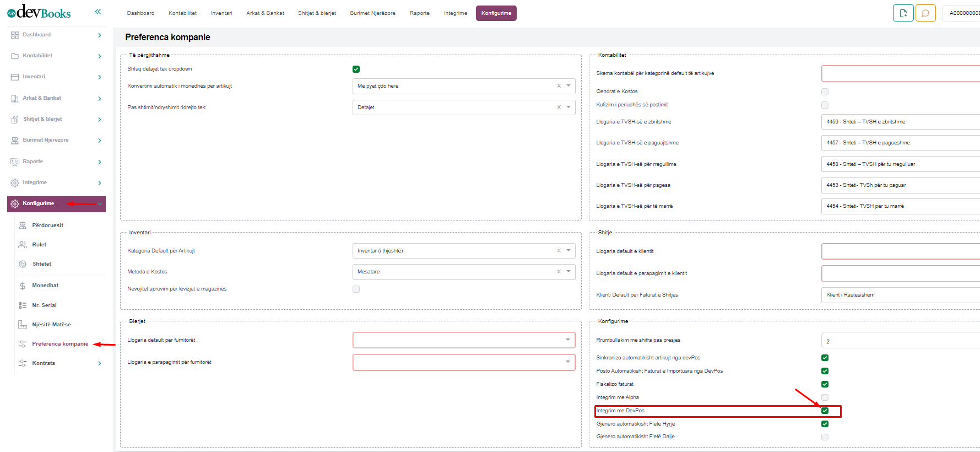Click the Shtetet globe icon
This screenshot has height=452, width=980.
[x=23, y=264]
